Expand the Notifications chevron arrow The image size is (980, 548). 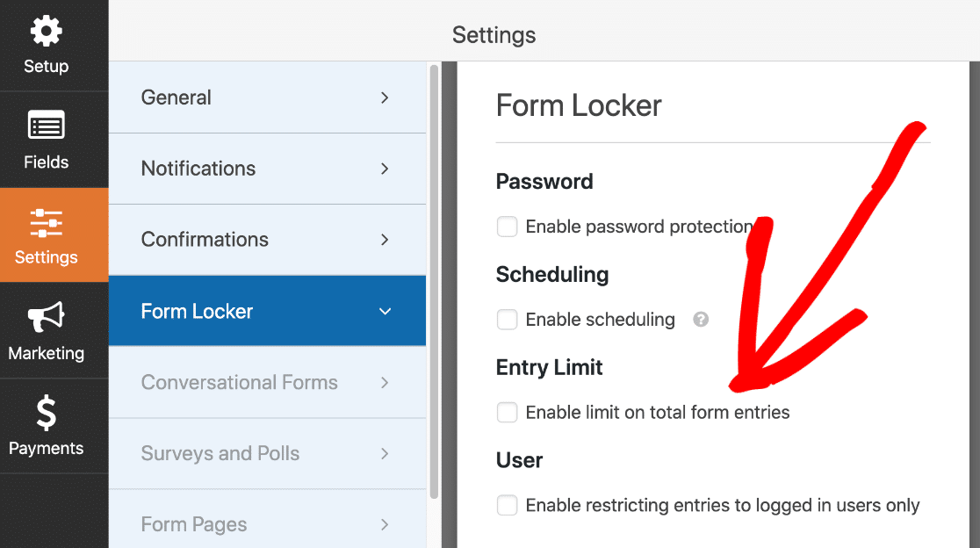[x=385, y=169]
